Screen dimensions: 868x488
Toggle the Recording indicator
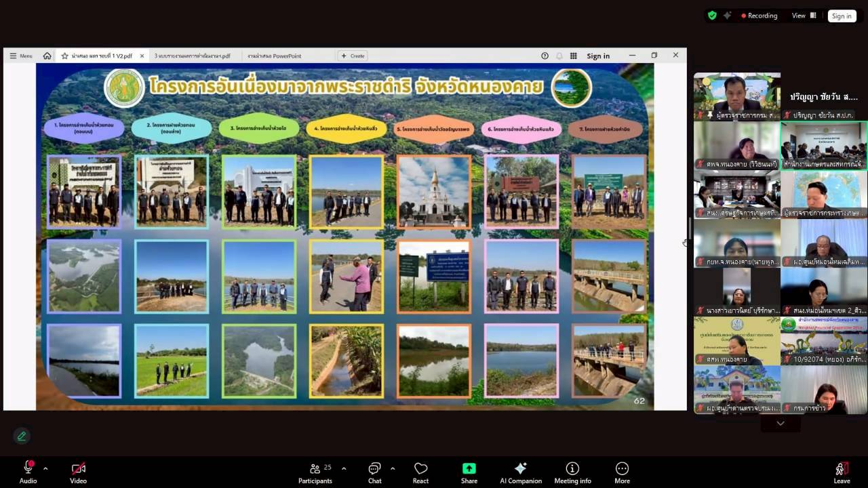pos(759,16)
